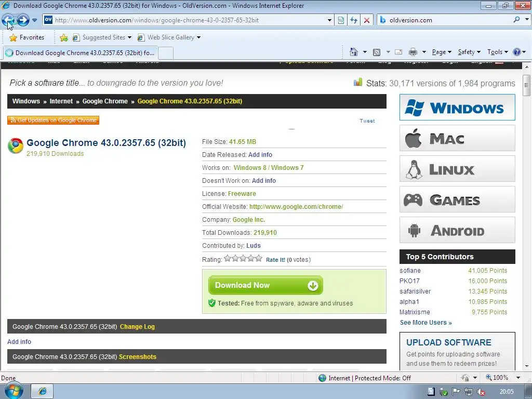Click Windows breadcrumb link
This screenshot has height=399, width=532.
(x=26, y=101)
